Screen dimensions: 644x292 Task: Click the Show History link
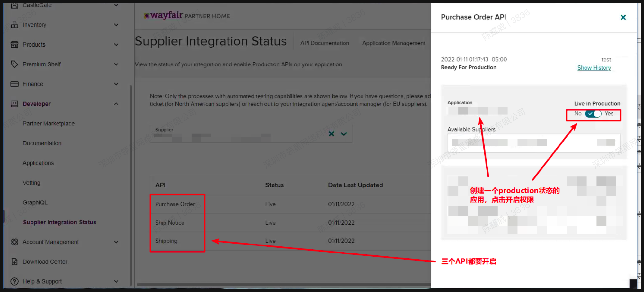pos(594,68)
